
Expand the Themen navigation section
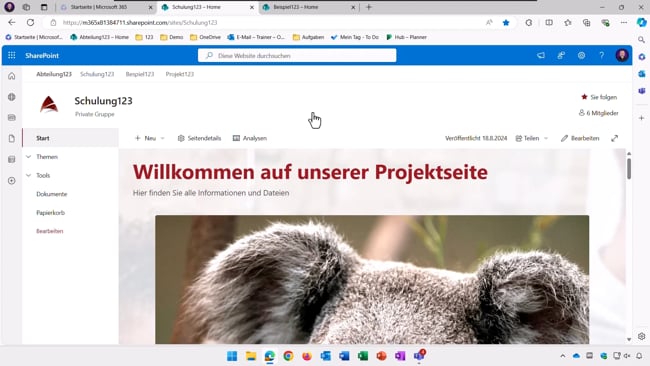pos(29,157)
